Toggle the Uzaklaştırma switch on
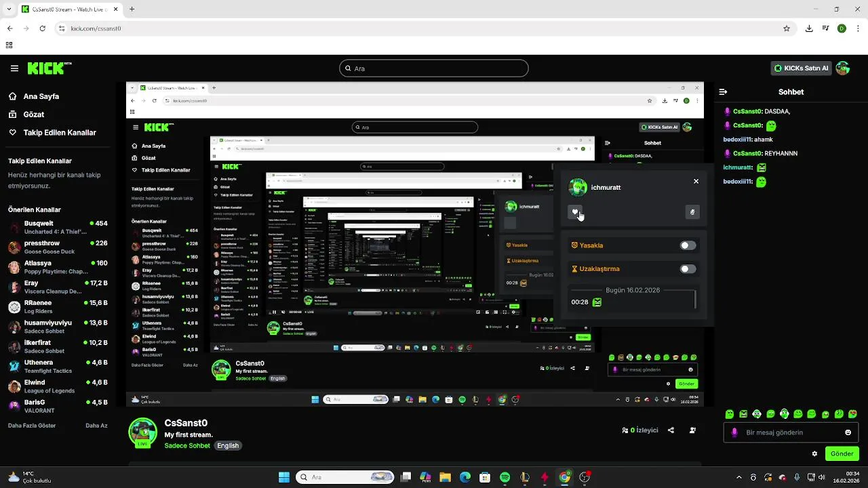This screenshot has height=488, width=868. pos(688,269)
